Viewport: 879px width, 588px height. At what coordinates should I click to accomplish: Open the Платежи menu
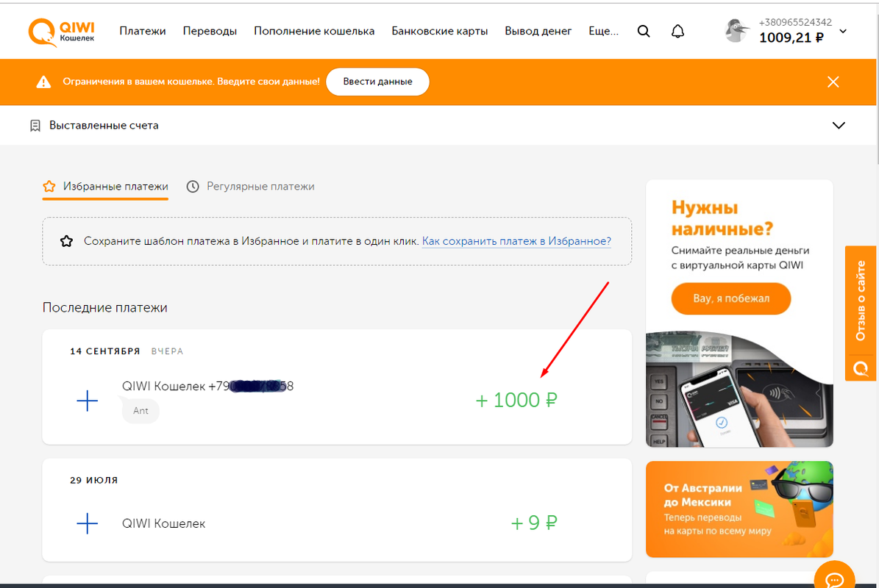(143, 31)
